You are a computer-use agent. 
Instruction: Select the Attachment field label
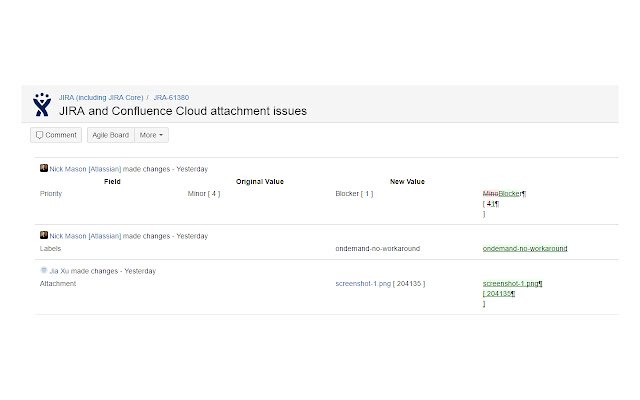[x=58, y=284]
